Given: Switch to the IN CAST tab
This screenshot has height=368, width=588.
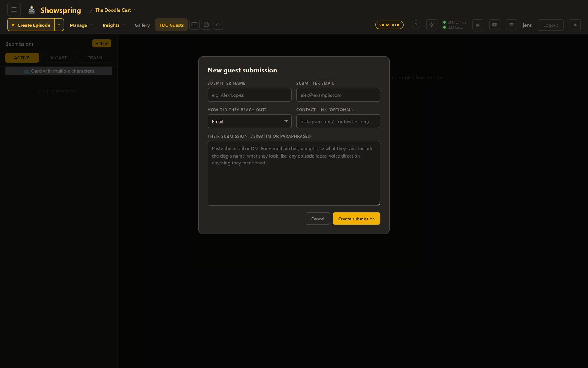Looking at the screenshot, I should click(x=58, y=58).
